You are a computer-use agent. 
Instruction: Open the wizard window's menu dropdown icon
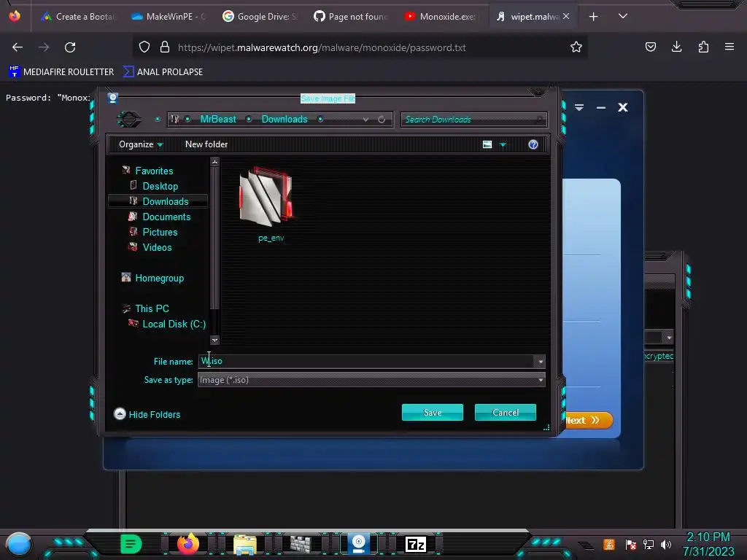point(578,108)
